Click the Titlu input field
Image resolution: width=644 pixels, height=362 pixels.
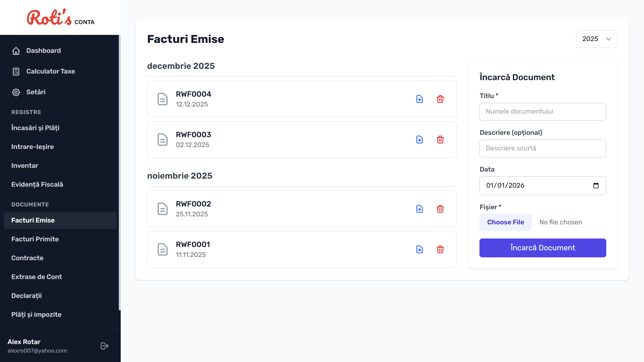542,111
